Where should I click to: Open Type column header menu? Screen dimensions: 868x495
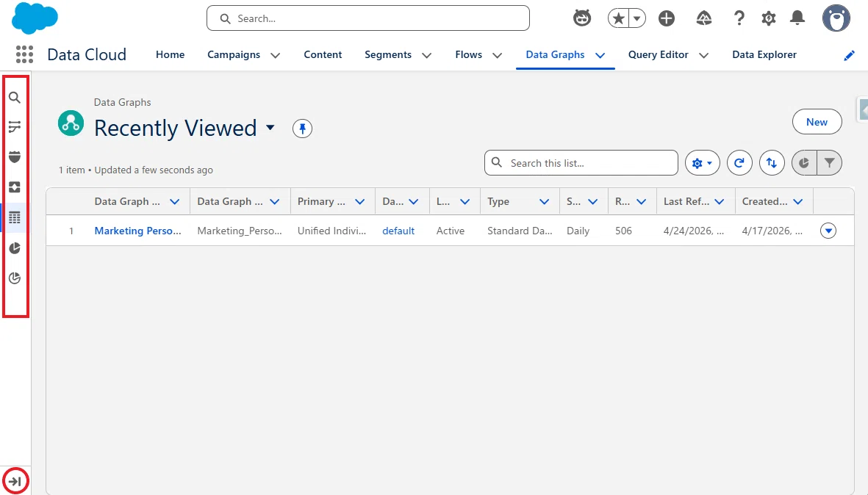544,202
